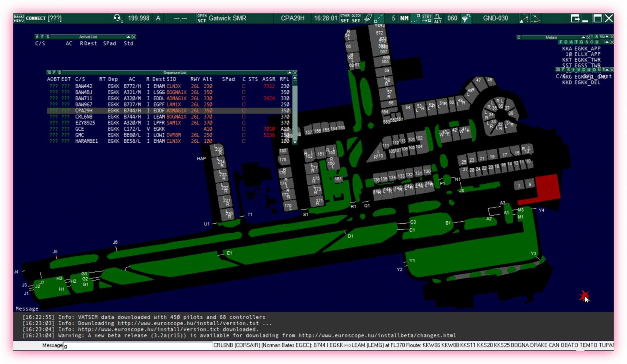
Task: Open the EuroScope MENU button
Action: pos(19,18)
